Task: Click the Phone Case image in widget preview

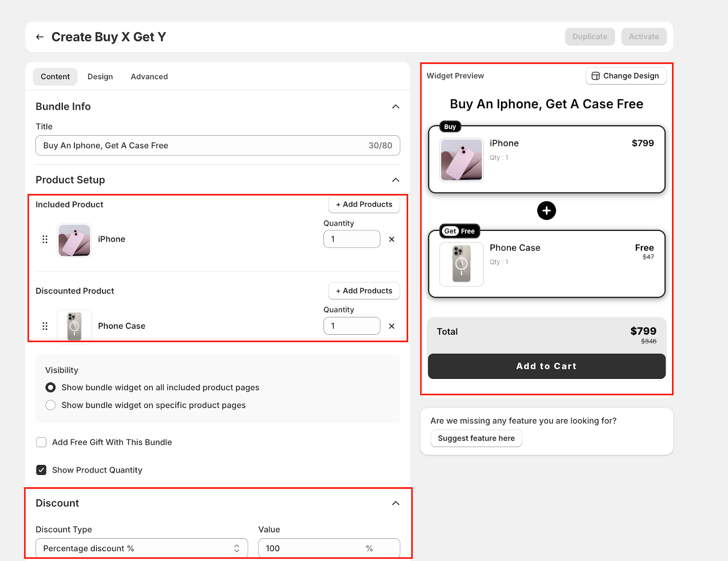Action: (x=461, y=264)
